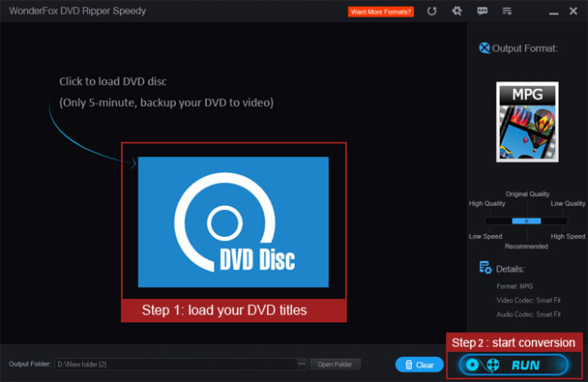588x382 pixels.
Task: Click the 'Low Speed' slider label
Action: [x=485, y=236]
